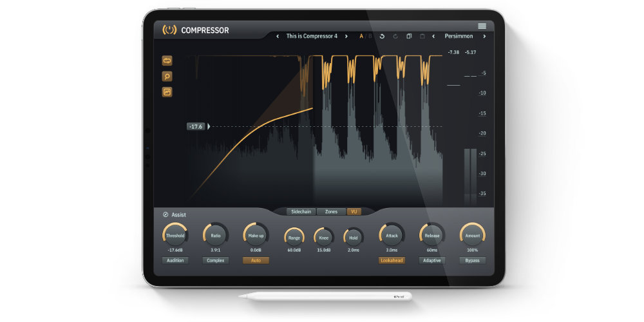Click the Make up knob
The width and height of the screenshot is (644, 322).
point(256,235)
